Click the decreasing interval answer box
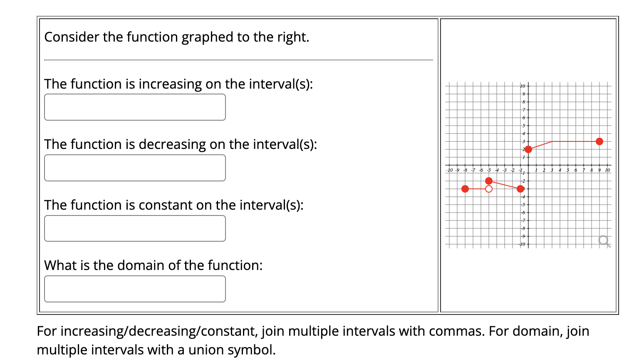The height and width of the screenshot is (364, 639). pyautogui.click(x=135, y=168)
